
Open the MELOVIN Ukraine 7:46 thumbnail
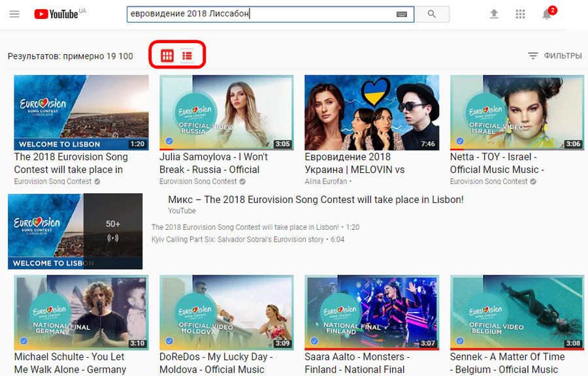coord(372,113)
